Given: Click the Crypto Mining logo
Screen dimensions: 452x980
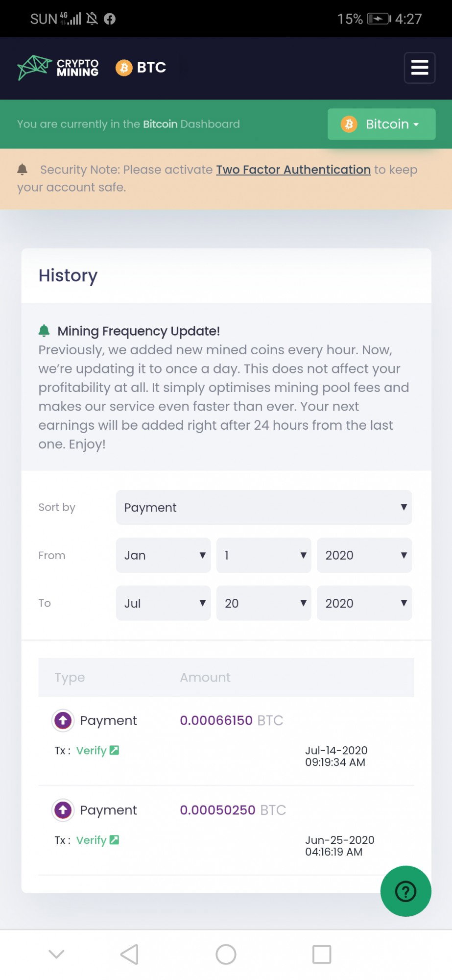Looking at the screenshot, I should point(58,68).
